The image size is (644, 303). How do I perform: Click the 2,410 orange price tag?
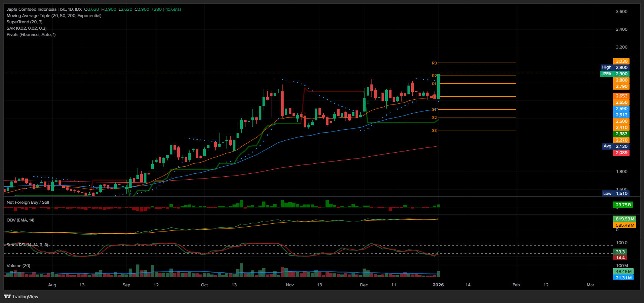click(x=621, y=127)
